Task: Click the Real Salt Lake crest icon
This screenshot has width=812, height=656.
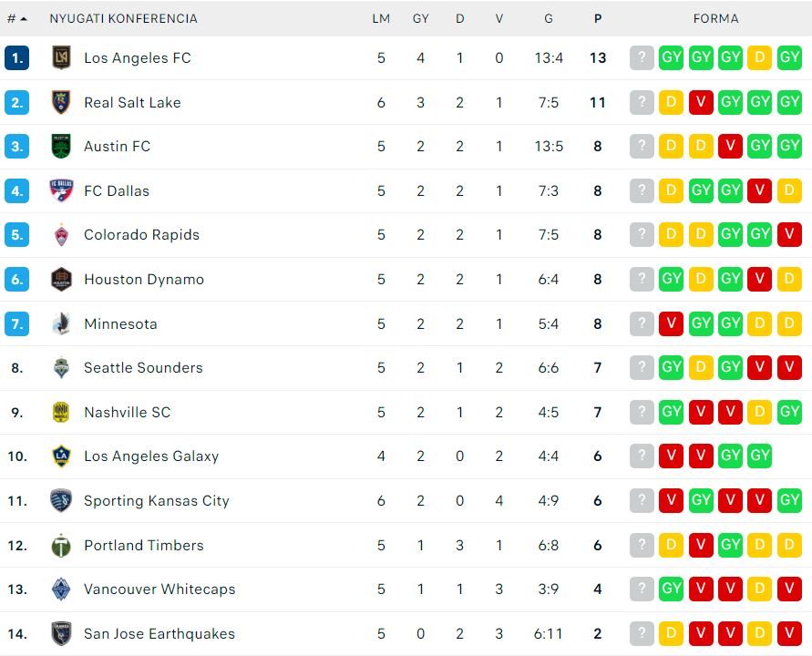Action: point(61,102)
